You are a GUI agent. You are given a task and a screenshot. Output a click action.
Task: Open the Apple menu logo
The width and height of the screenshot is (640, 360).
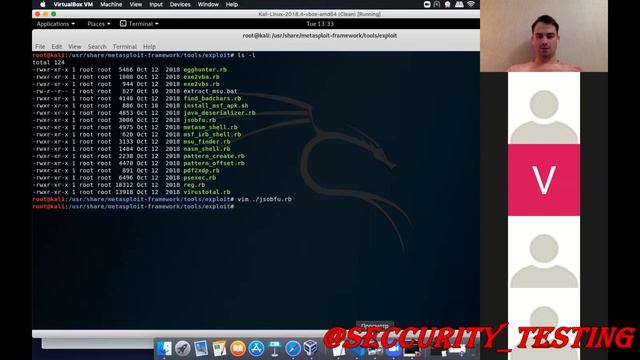coord(43,4)
